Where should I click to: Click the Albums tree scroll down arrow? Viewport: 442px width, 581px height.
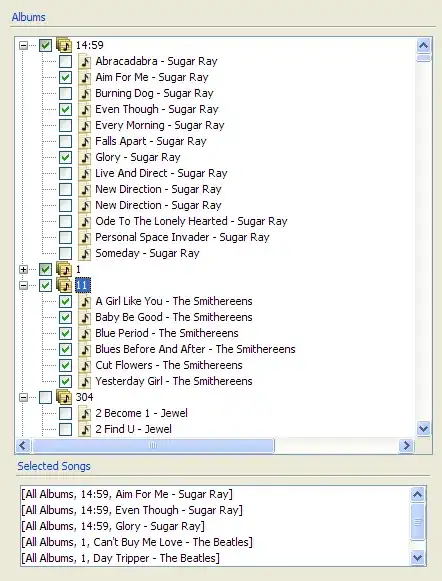coord(423,429)
